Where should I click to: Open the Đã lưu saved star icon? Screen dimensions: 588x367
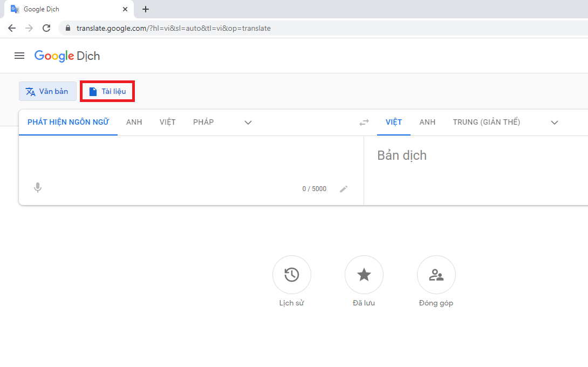364,275
